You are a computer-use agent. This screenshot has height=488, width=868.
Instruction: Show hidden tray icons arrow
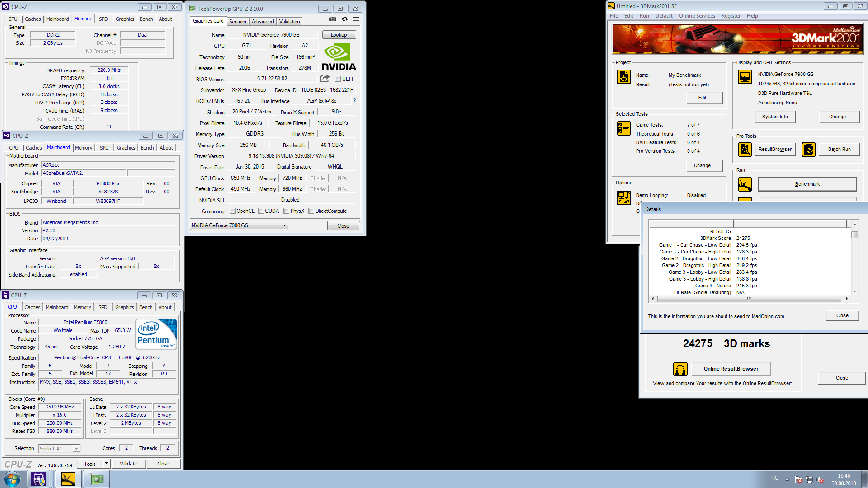pyautogui.click(x=787, y=479)
